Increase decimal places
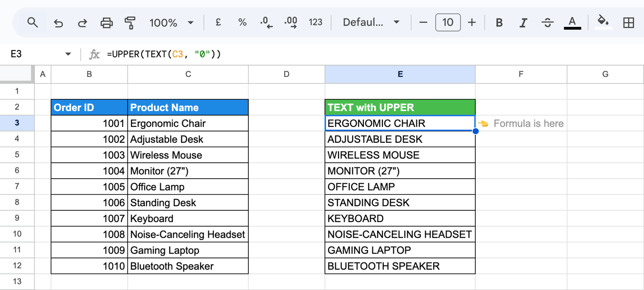The image size is (644, 290). coord(291,23)
